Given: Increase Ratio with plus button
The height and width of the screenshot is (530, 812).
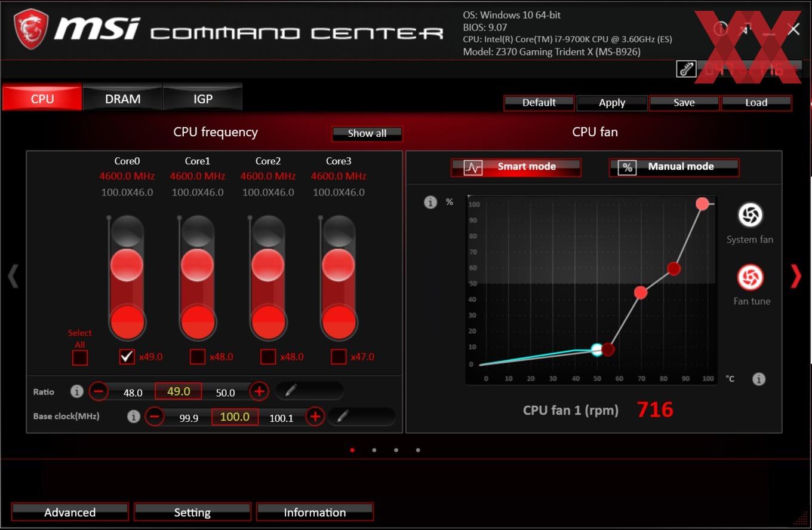Looking at the screenshot, I should (259, 391).
